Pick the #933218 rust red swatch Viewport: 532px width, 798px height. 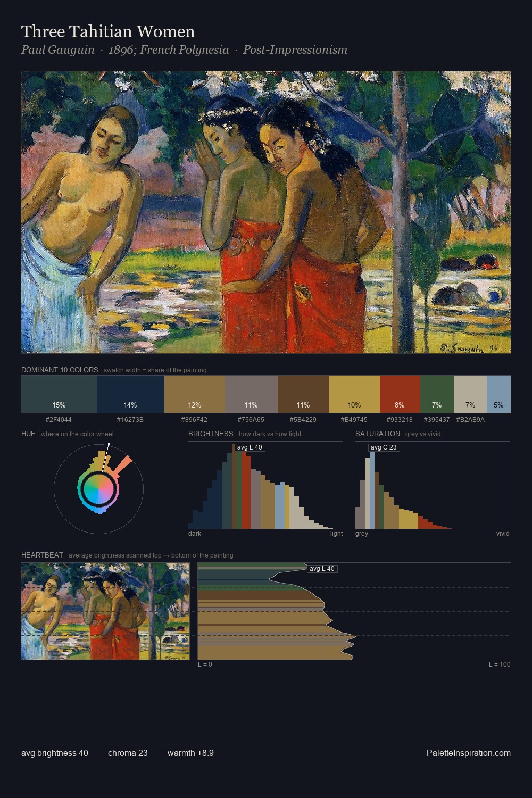pyautogui.click(x=400, y=394)
